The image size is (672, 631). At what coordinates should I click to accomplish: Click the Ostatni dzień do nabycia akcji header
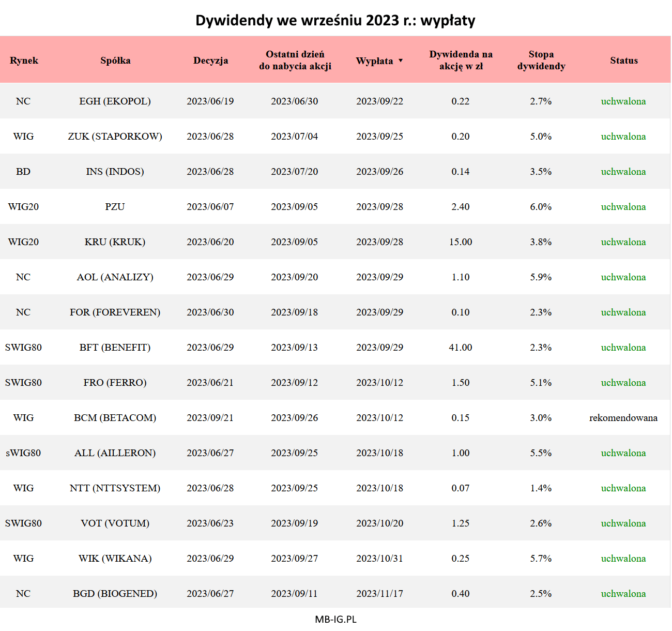[295, 61]
